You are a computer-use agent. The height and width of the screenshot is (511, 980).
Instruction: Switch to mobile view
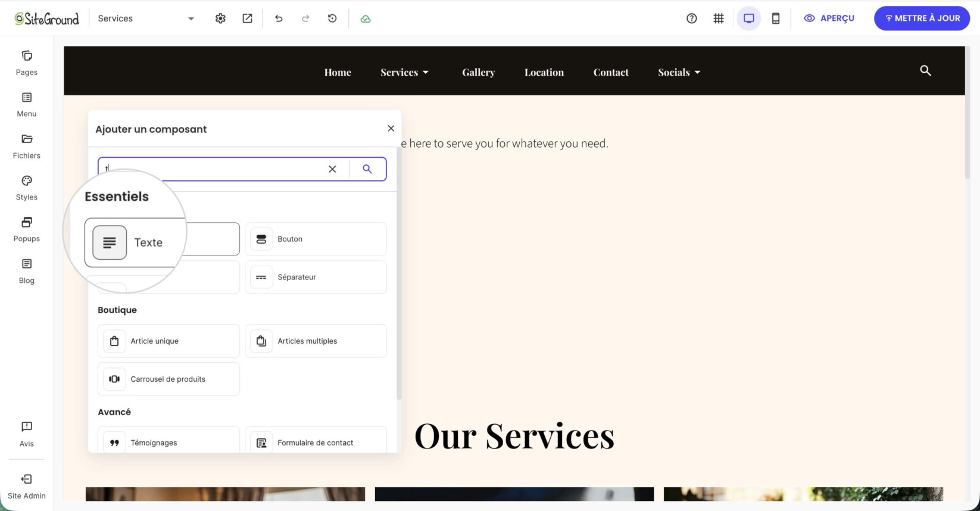pos(776,18)
